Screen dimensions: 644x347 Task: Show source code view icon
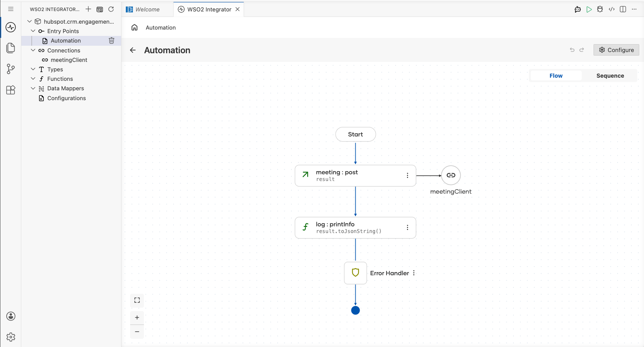(612, 9)
